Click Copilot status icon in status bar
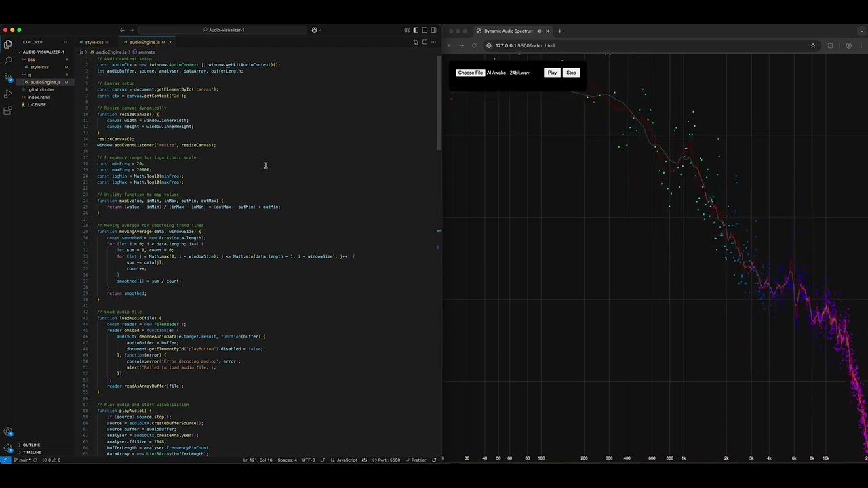This screenshot has width=868, height=488. coord(365,460)
